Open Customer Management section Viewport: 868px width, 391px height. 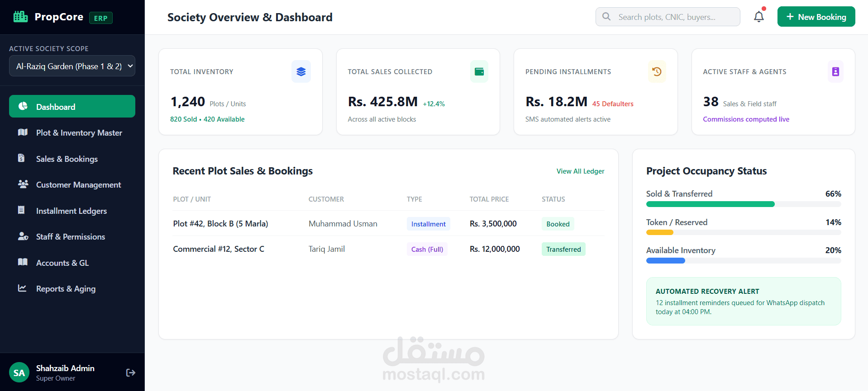coord(72,184)
